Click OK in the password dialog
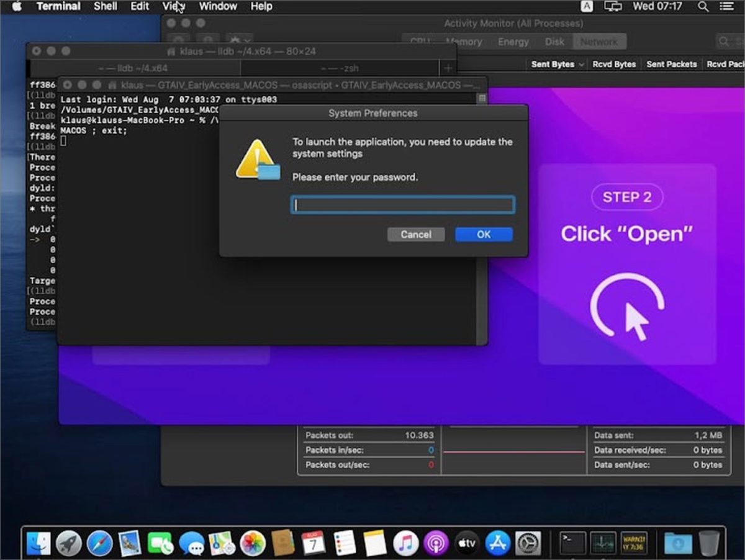Image resolution: width=745 pixels, height=560 pixels. (484, 235)
